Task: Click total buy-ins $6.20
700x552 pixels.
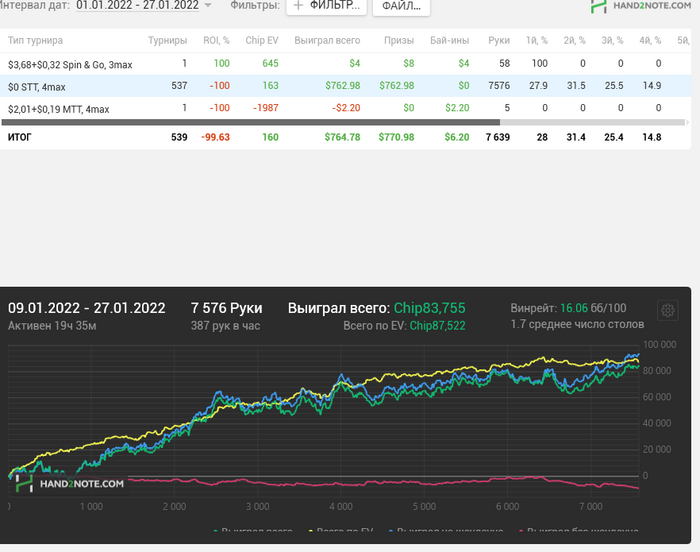Action: (457, 137)
